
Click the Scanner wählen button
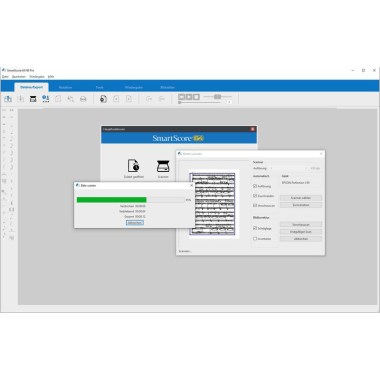301,198
